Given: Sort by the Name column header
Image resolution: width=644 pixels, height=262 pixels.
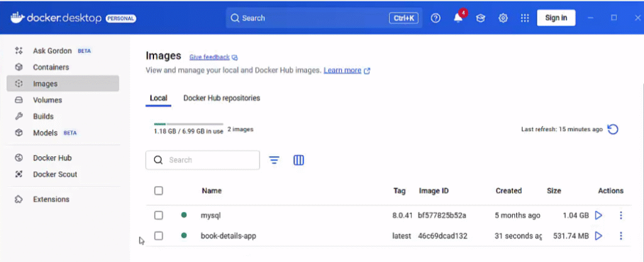Looking at the screenshot, I should [x=211, y=191].
